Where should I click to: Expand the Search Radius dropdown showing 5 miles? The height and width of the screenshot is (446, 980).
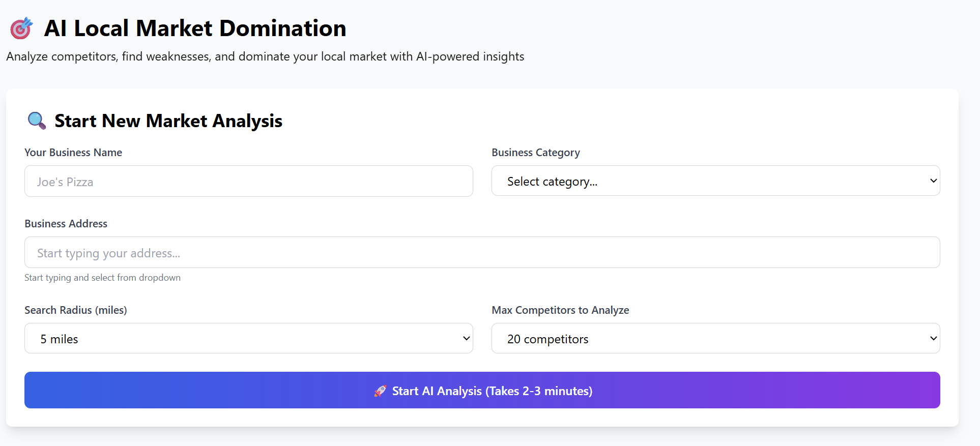[248, 339]
